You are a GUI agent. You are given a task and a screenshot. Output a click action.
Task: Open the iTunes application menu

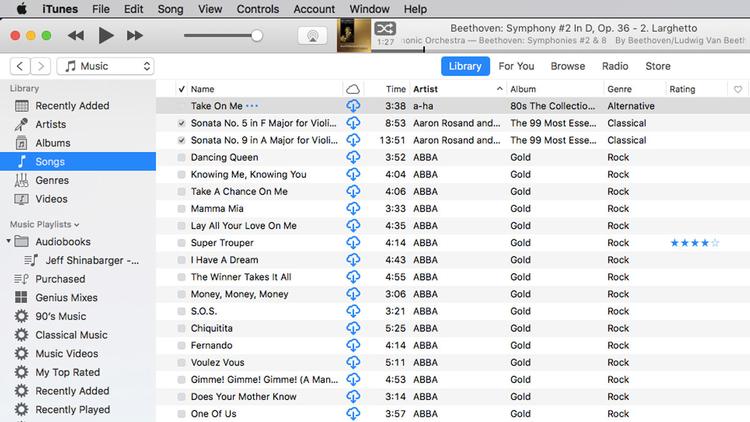[60, 9]
